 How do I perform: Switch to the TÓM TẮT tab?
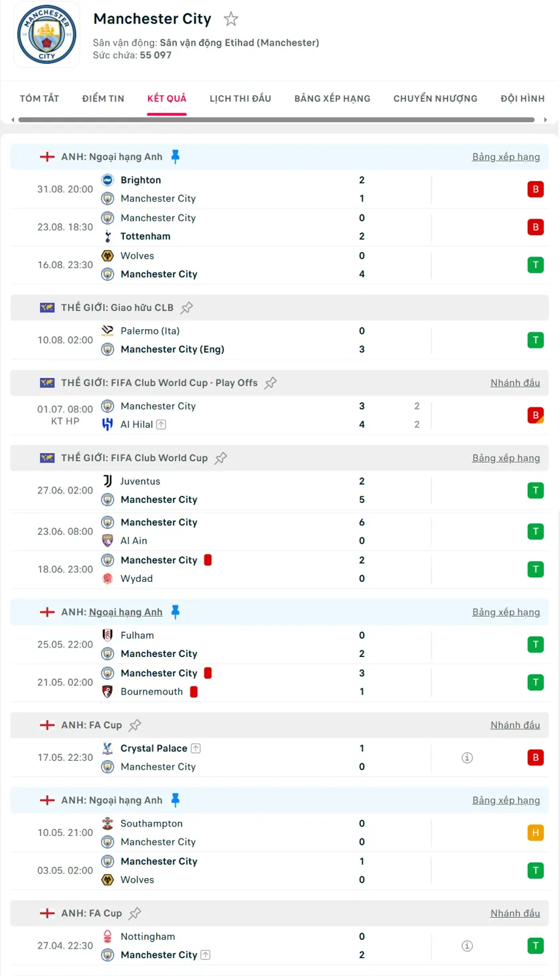[40, 99]
